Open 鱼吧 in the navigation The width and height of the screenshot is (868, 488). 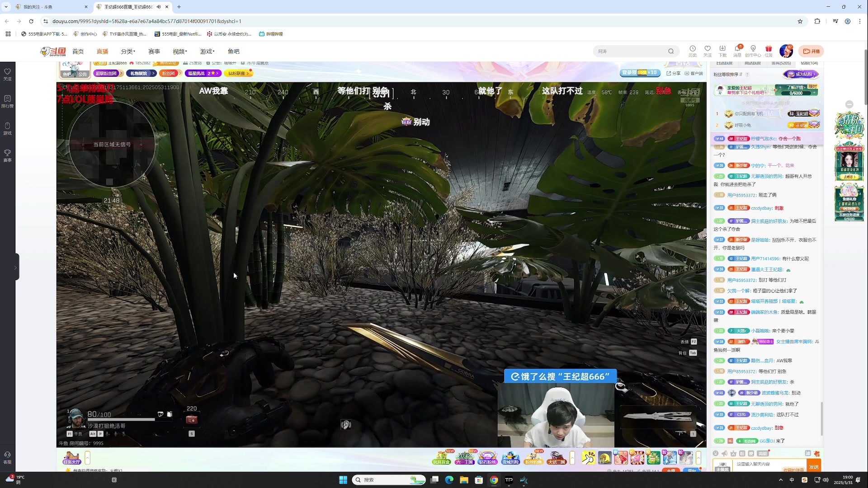click(x=234, y=52)
